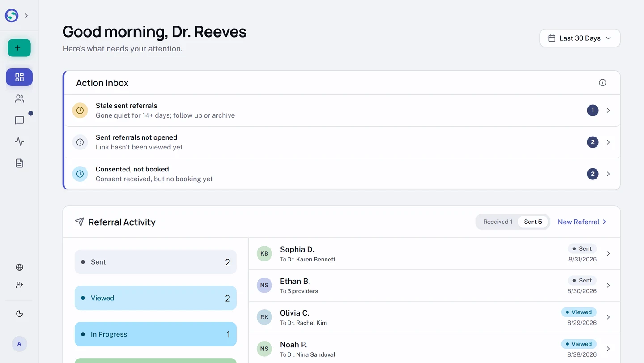The image size is (644, 363).
Task: Click the green plus create button
Action: pyautogui.click(x=19, y=48)
